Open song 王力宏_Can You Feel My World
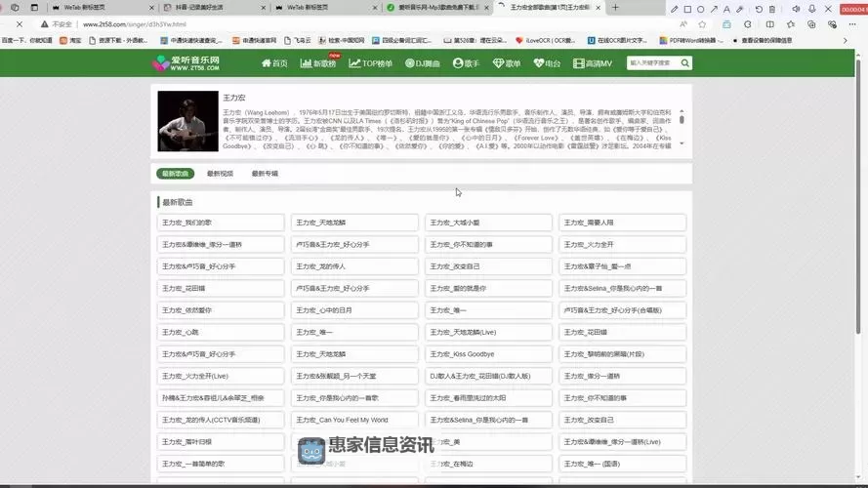868x488 pixels. [x=354, y=420]
